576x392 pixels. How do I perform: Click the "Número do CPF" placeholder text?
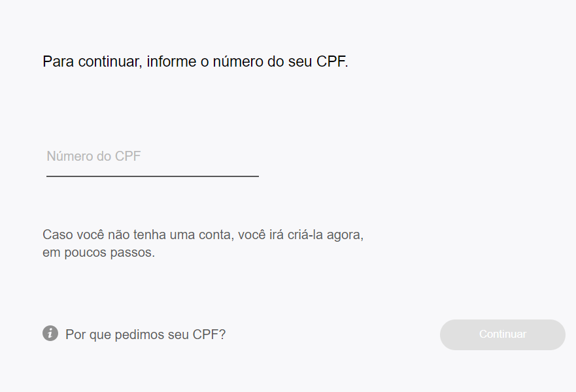(93, 157)
